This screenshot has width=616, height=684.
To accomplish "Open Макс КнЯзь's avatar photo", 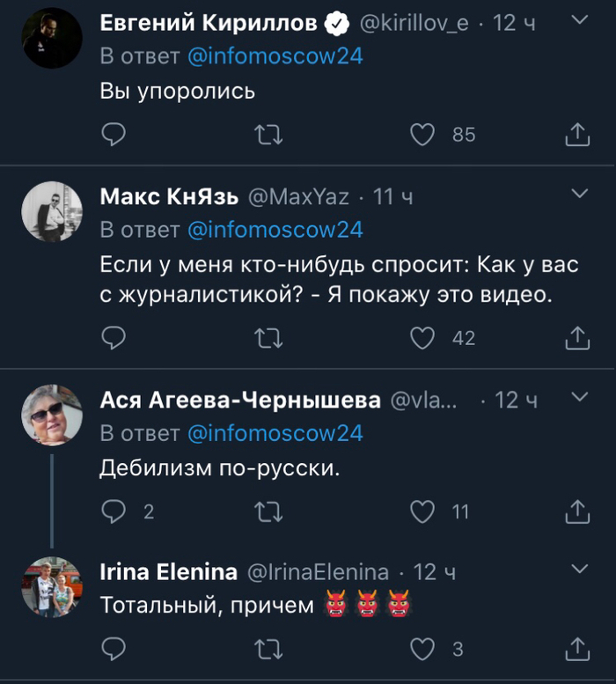I will tap(52, 212).
